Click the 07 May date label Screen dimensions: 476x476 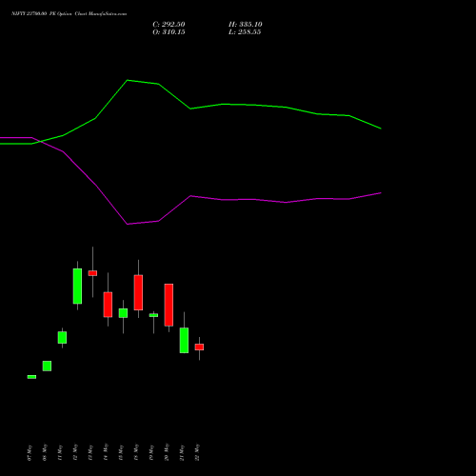point(30,452)
